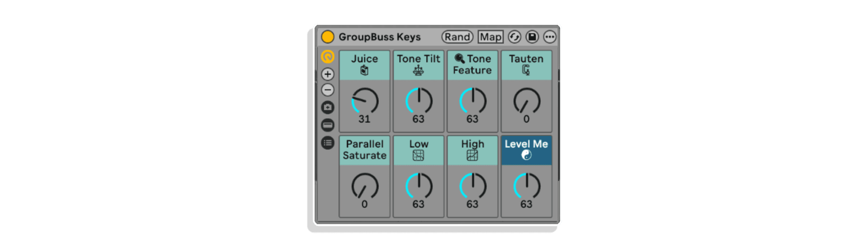The height and width of the screenshot is (249, 868).
Task: Open the three-dots options menu
Action: point(550,37)
